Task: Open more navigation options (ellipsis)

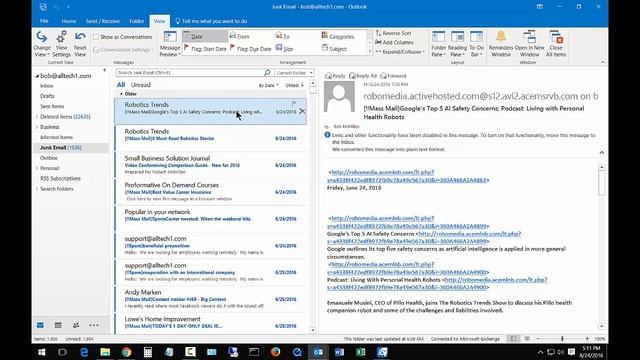Action: tap(94, 325)
